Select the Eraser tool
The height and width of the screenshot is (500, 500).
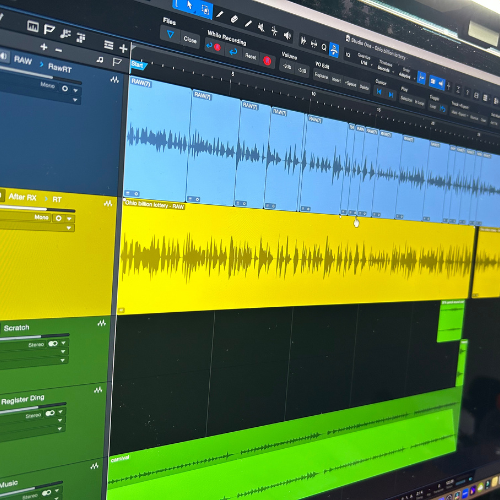[234, 19]
